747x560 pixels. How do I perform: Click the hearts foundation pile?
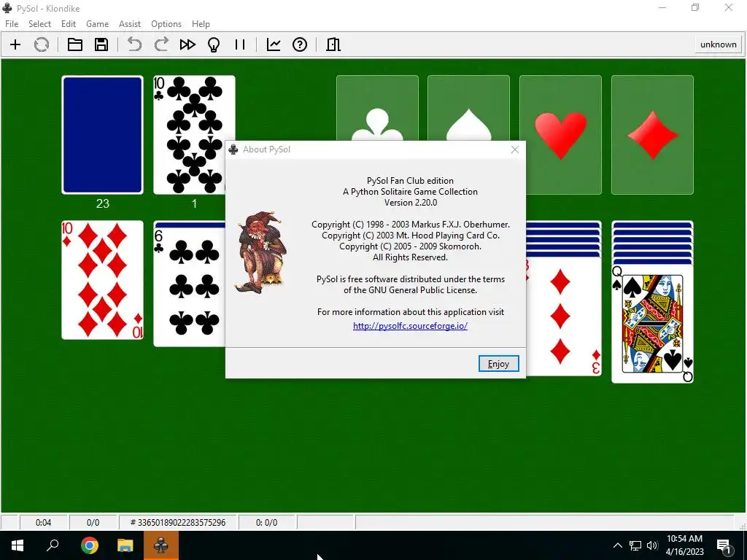click(560, 135)
